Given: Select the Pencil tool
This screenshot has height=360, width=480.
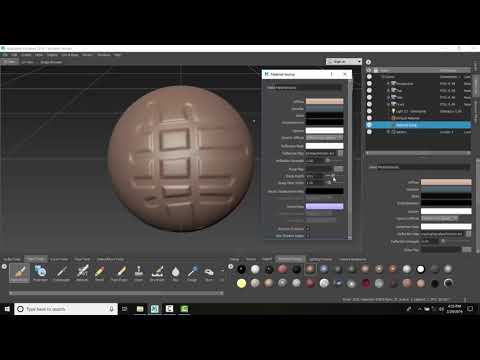Looking at the screenshot, I should (99, 272).
